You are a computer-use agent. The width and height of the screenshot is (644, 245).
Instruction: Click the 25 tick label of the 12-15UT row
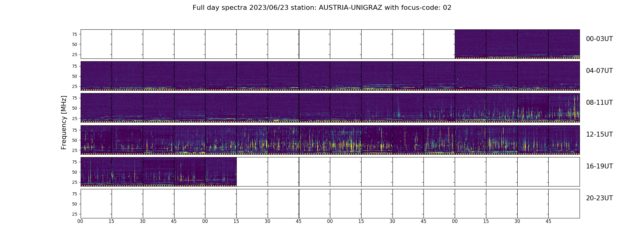tap(75, 150)
